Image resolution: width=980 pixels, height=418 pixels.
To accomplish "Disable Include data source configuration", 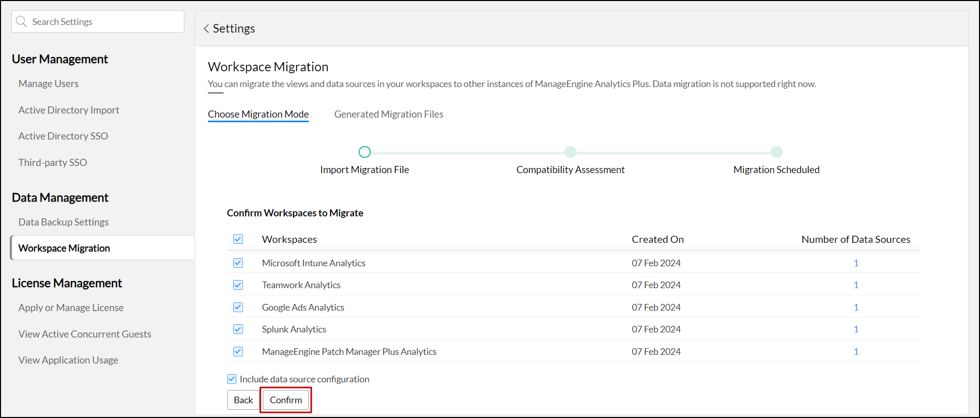I will [232, 379].
